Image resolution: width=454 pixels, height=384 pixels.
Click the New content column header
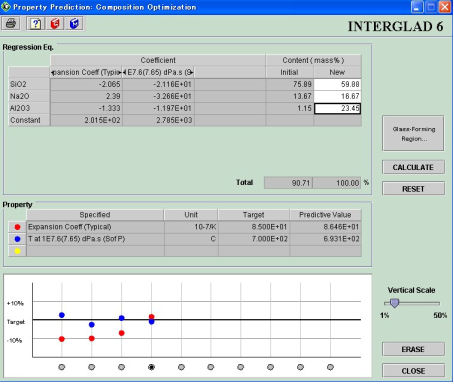pyautogui.click(x=337, y=72)
